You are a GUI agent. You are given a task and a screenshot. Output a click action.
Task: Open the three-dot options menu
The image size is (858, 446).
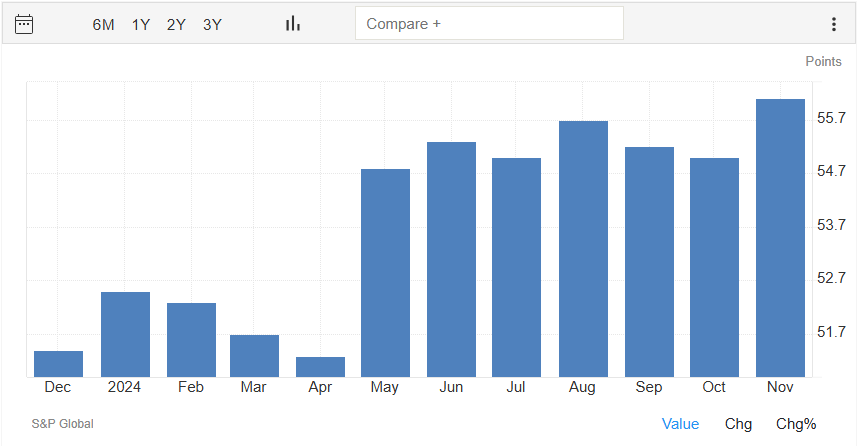833,24
